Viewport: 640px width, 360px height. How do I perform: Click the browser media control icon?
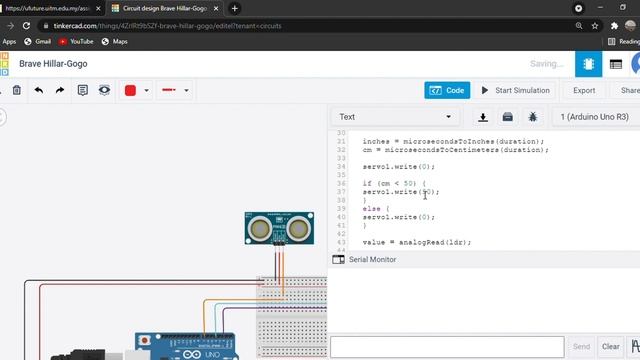[x=578, y=8]
